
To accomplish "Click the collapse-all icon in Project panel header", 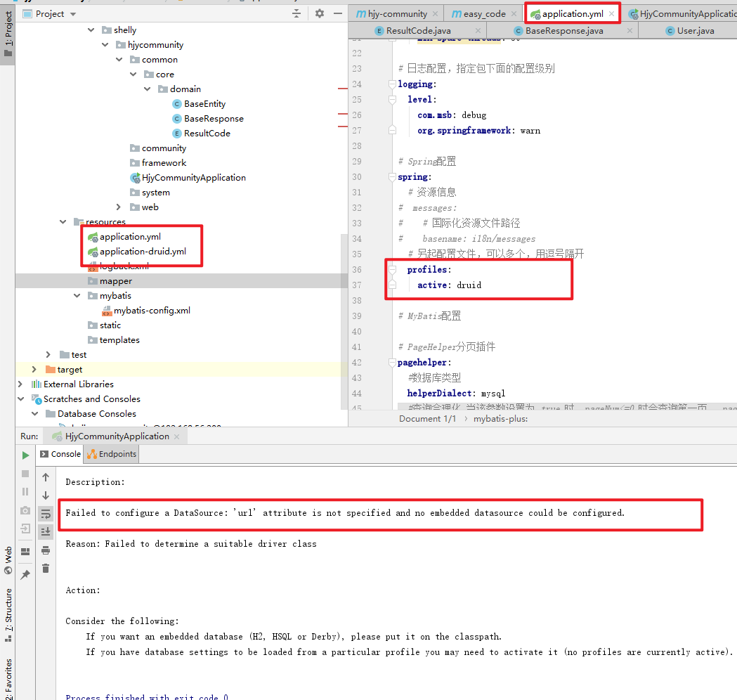I will 296,13.
